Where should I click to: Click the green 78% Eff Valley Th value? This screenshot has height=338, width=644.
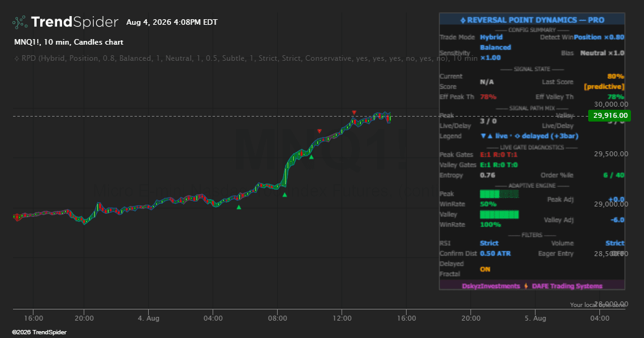point(615,97)
